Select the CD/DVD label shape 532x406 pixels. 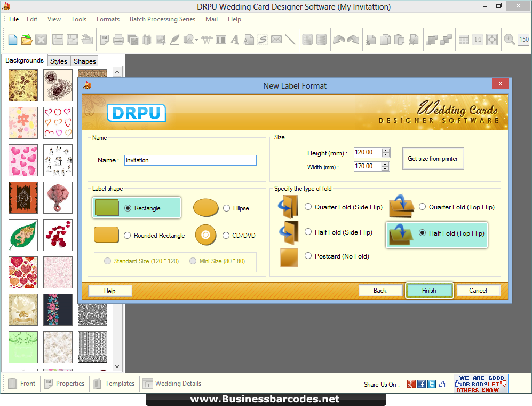click(226, 236)
